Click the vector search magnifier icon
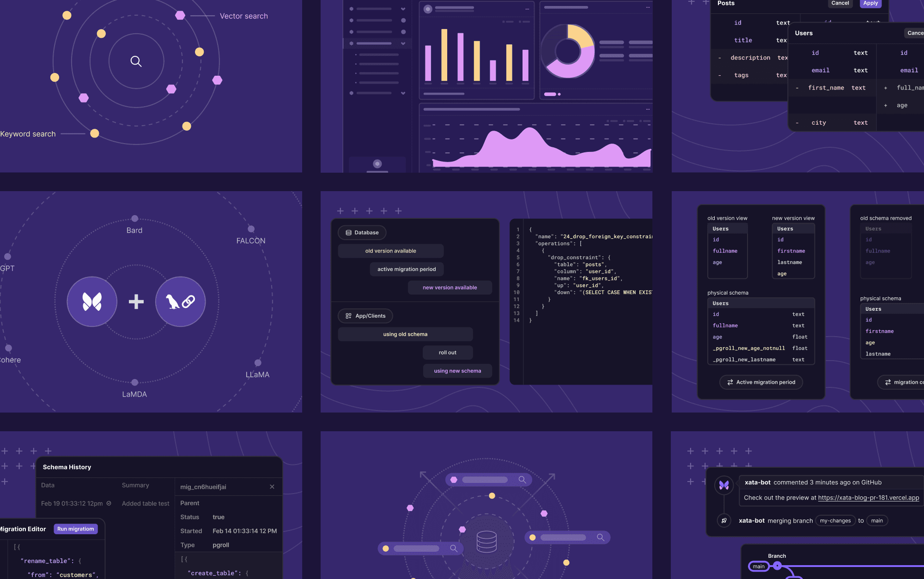Viewport: 924px width, 579px height. point(135,61)
